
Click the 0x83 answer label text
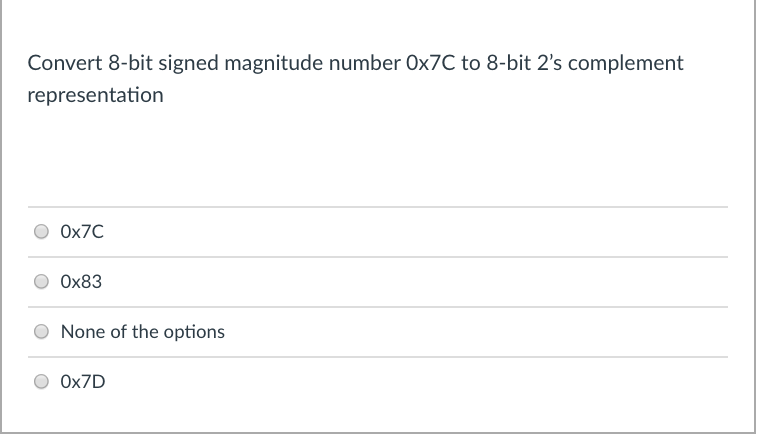click(81, 282)
